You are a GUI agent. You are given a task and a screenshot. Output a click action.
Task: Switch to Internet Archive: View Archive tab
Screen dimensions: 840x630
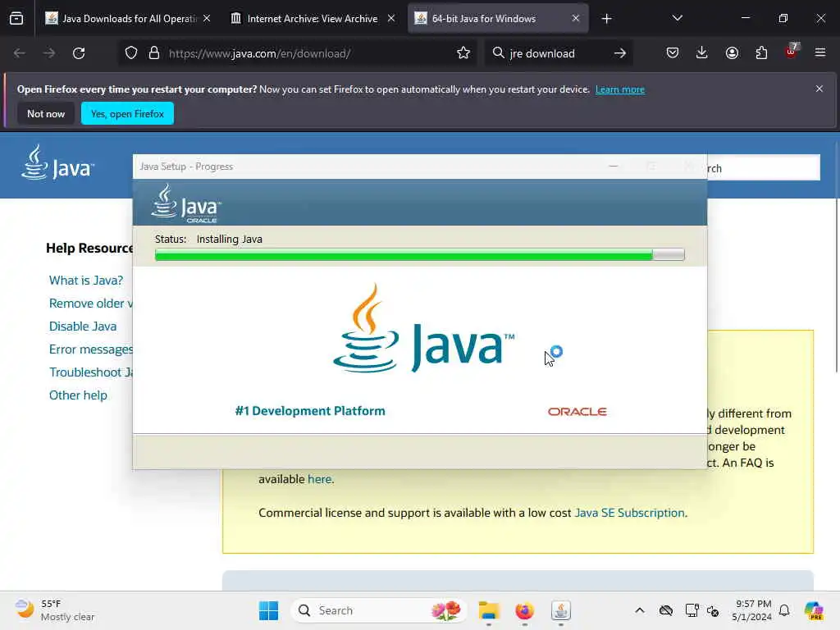point(313,18)
